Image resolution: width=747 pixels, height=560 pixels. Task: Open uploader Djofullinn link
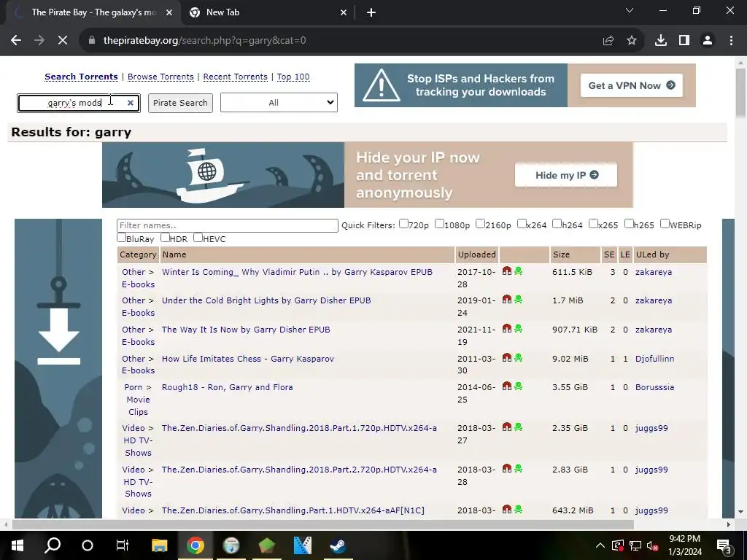point(654,359)
